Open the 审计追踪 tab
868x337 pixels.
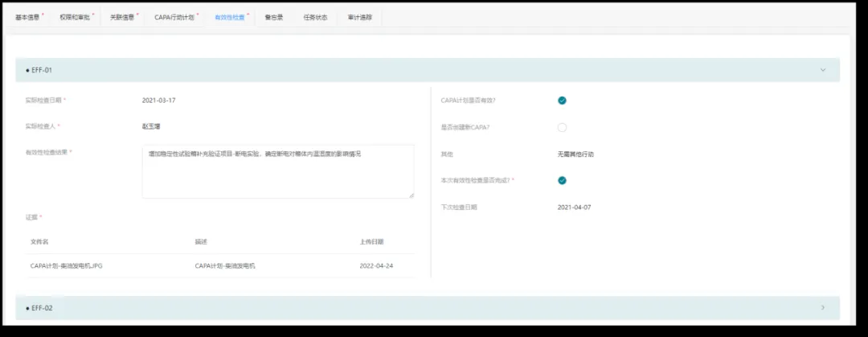click(x=359, y=17)
